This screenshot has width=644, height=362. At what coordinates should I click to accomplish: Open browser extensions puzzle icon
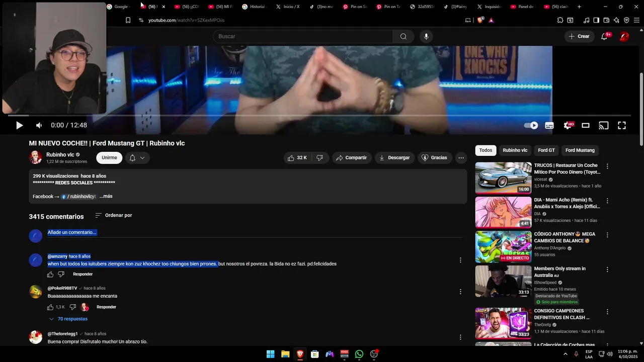[560, 20]
